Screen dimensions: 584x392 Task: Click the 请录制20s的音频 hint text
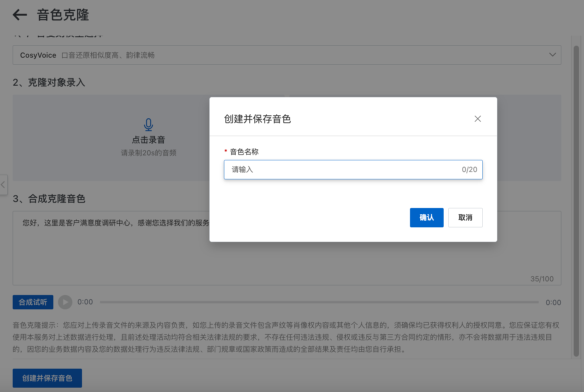pyautogui.click(x=148, y=153)
